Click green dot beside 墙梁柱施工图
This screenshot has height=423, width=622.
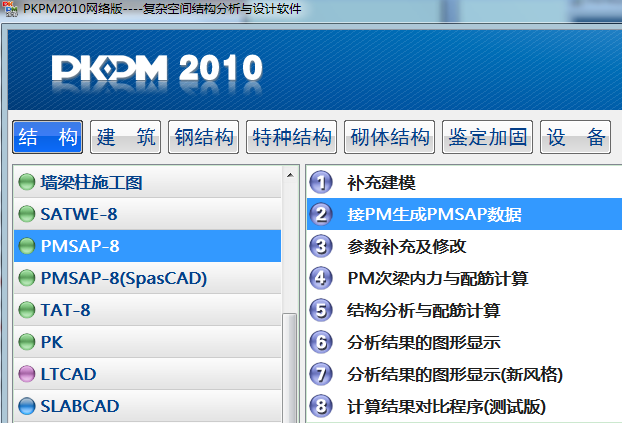[x=27, y=182]
